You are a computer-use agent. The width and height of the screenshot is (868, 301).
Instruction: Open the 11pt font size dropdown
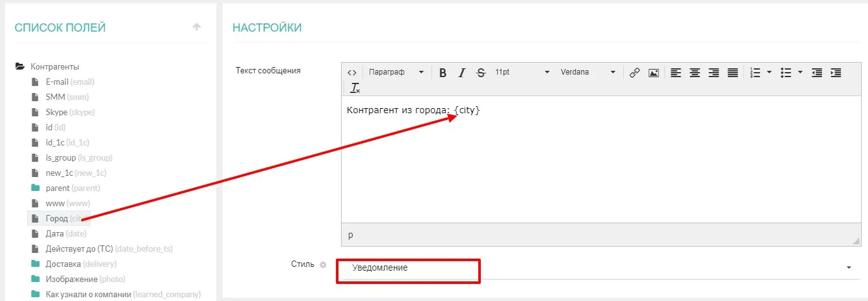coord(522,73)
